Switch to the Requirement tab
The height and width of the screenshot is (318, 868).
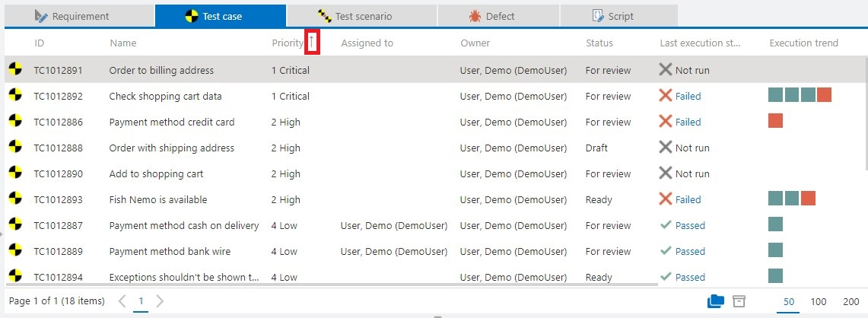[x=80, y=16]
